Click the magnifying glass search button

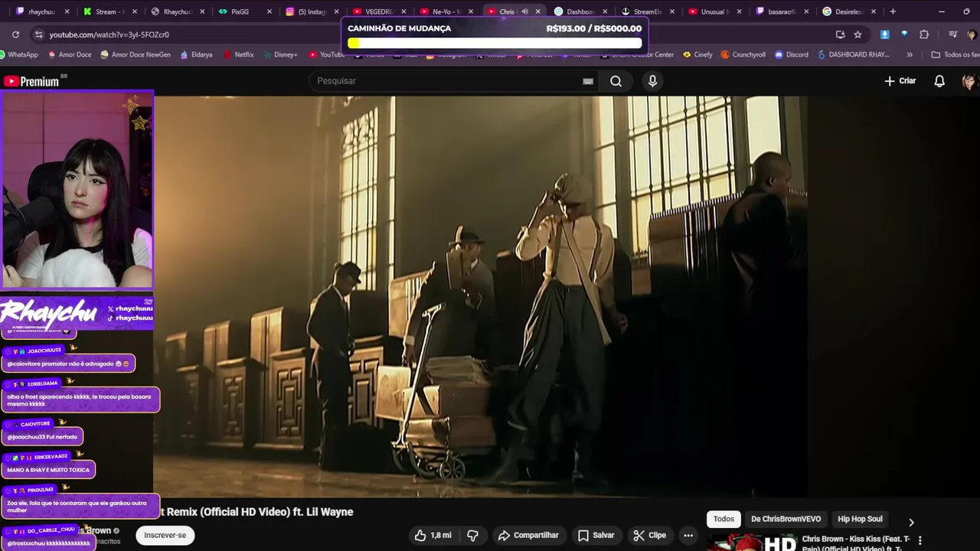pos(616,81)
